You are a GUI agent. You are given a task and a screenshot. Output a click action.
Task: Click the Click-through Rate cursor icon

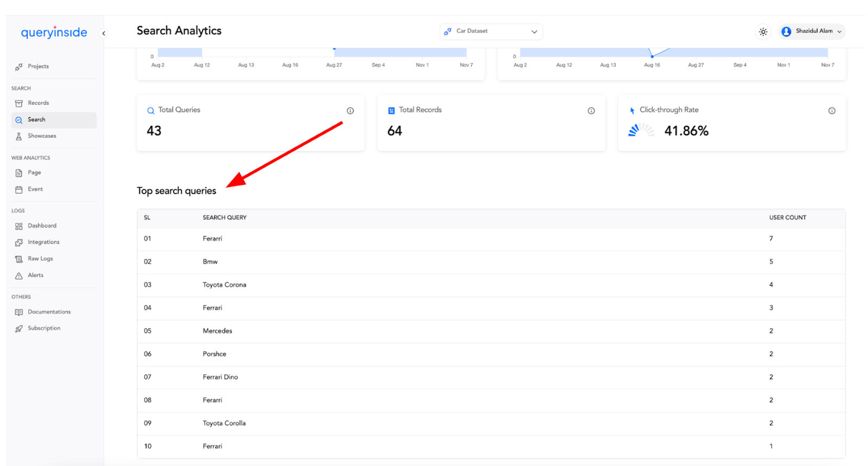632,111
